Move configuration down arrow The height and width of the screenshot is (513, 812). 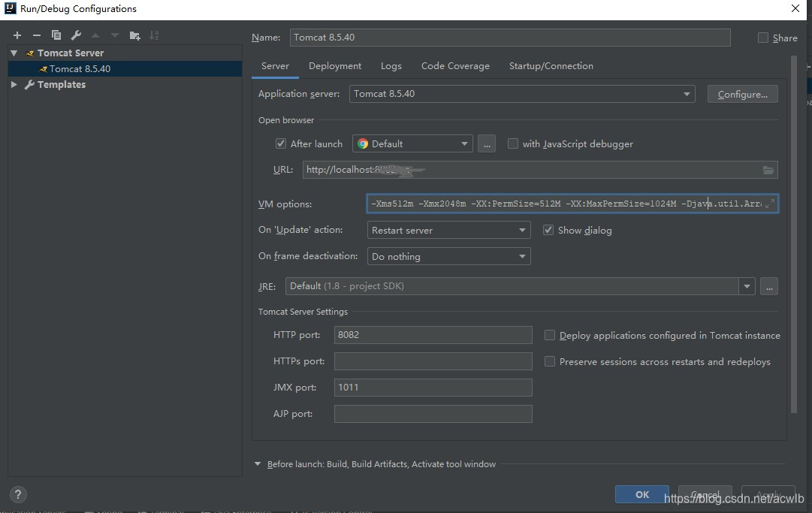[x=115, y=35]
